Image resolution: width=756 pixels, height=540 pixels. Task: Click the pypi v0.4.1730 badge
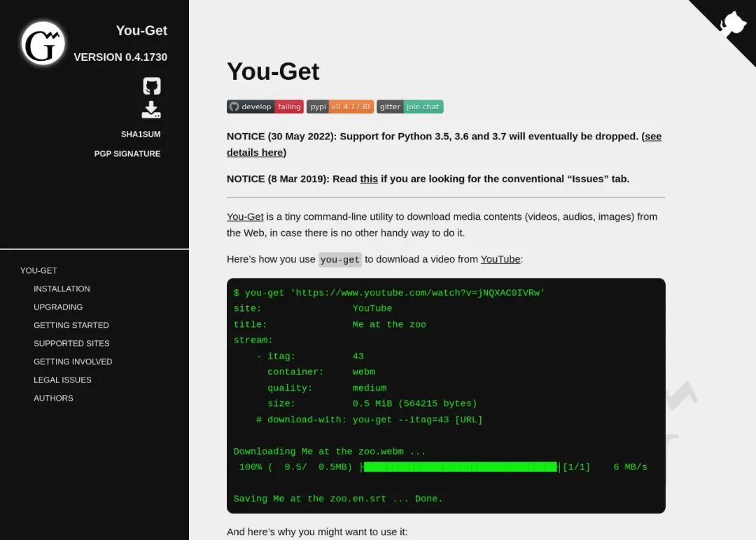pos(340,106)
